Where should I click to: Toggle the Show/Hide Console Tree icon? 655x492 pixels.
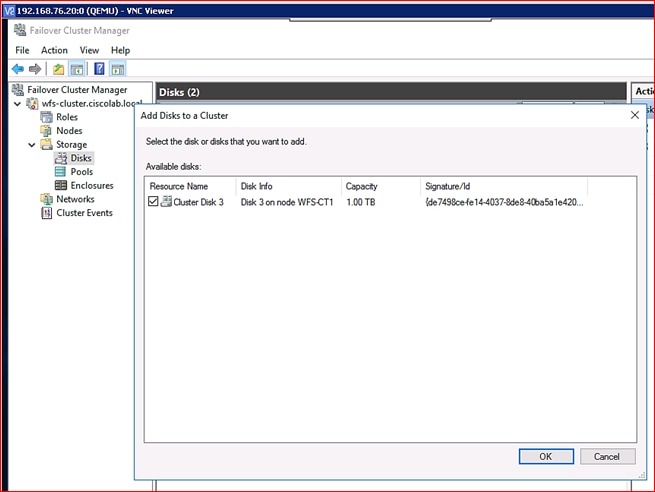pos(77,69)
